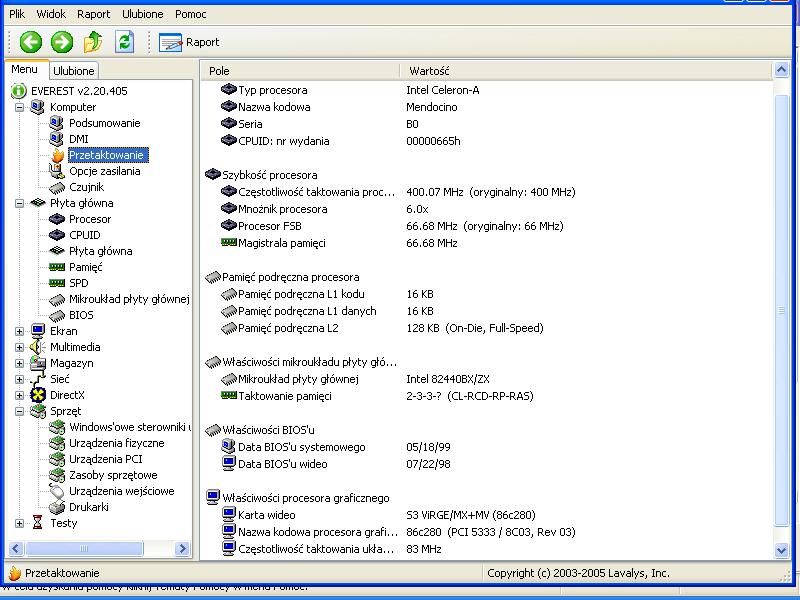Click the Multimedia speaker icon
Screen dimensions: 800x600
coord(37,347)
